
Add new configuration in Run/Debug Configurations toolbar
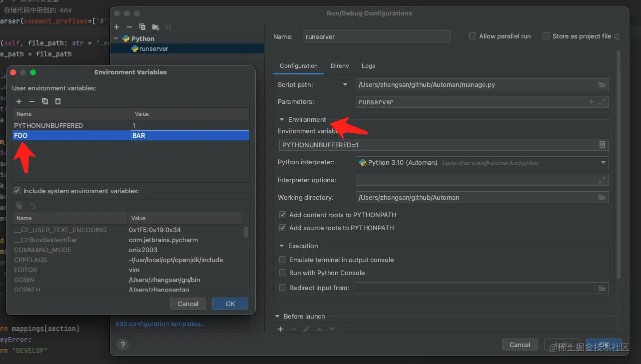click(x=116, y=27)
